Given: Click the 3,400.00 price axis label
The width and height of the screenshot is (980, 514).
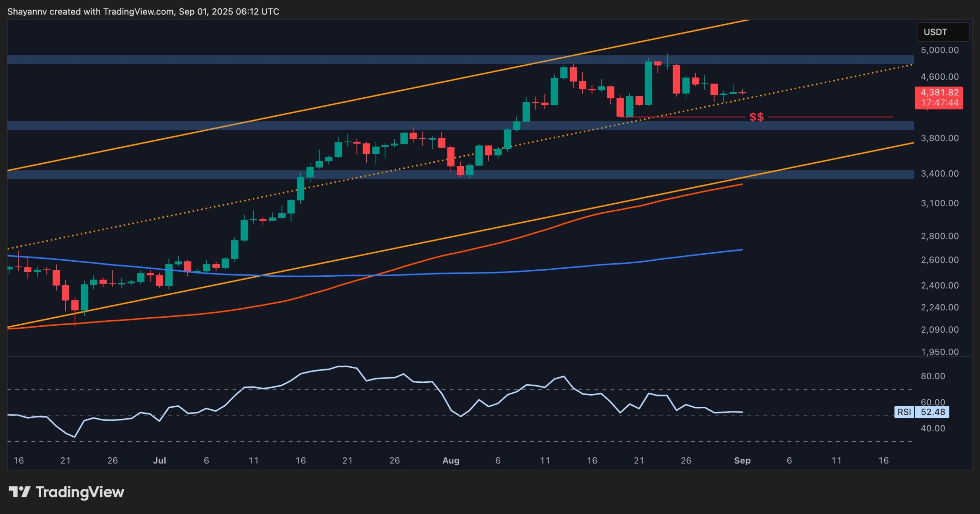Looking at the screenshot, I should [x=939, y=174].
